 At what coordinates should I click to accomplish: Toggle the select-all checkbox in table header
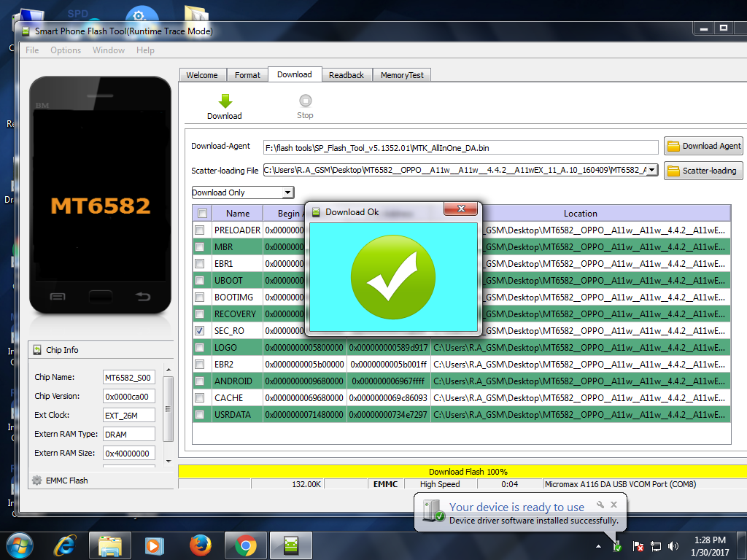pyautogui.click(x=202, y=214)
